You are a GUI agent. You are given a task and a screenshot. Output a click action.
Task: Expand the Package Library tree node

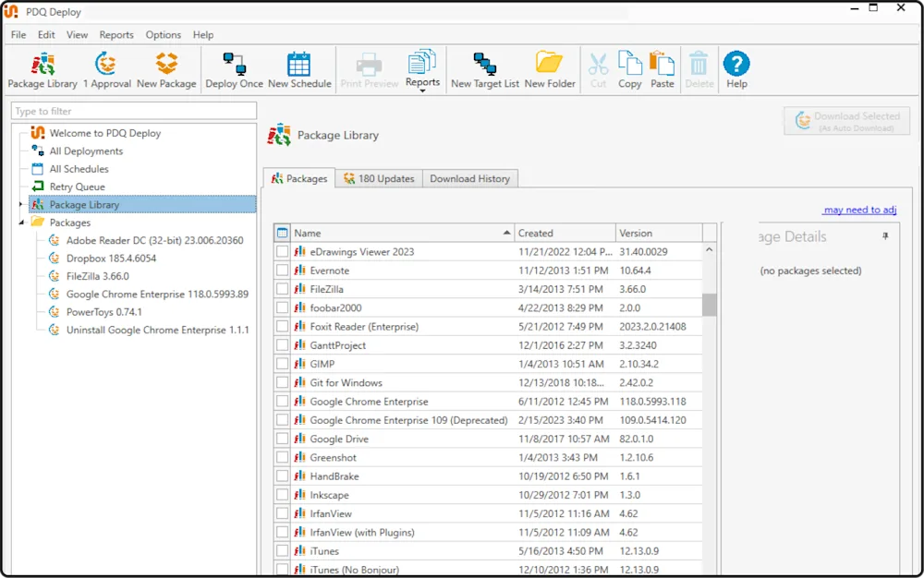pyautogui.click(x=20, y=204)
